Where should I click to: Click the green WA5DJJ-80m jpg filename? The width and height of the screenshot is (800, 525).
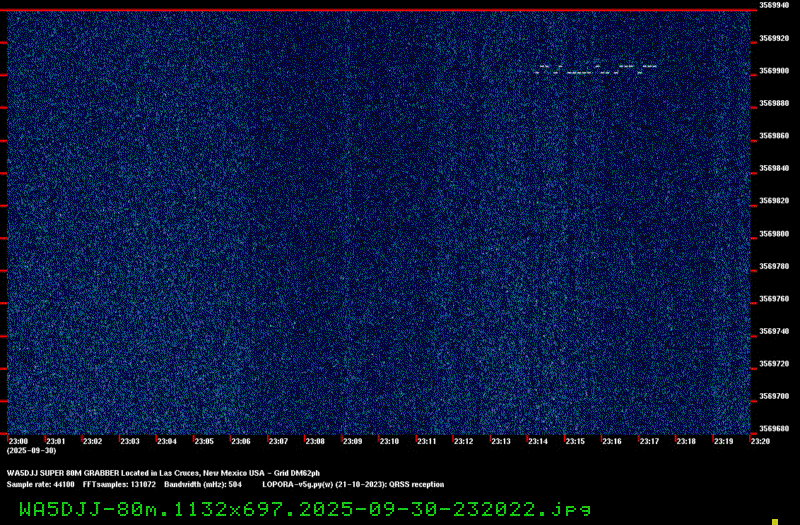(x=305, y=509)
